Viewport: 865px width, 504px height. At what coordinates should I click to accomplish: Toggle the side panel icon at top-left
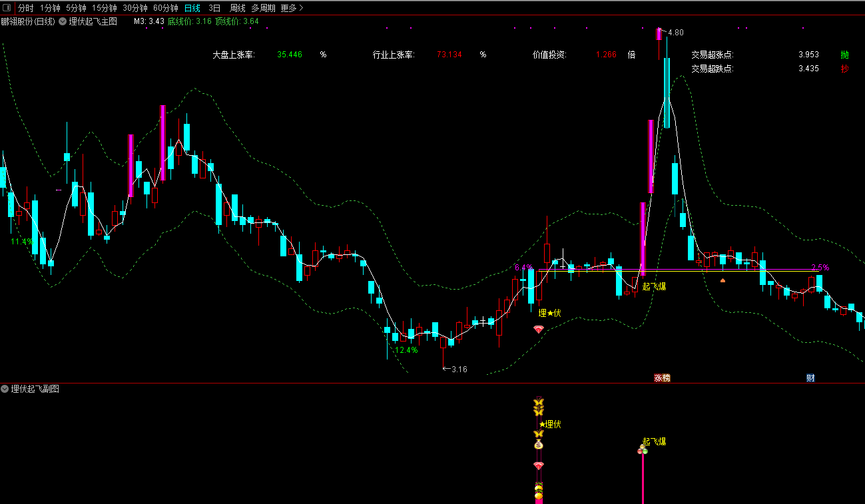coord(8,8)
